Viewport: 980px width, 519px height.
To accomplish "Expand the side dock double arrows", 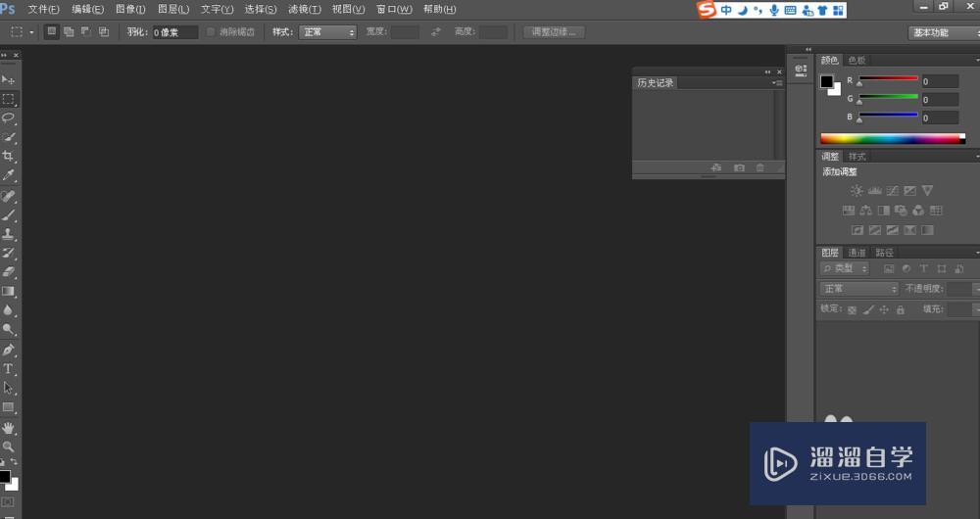I will click(808, 49).
